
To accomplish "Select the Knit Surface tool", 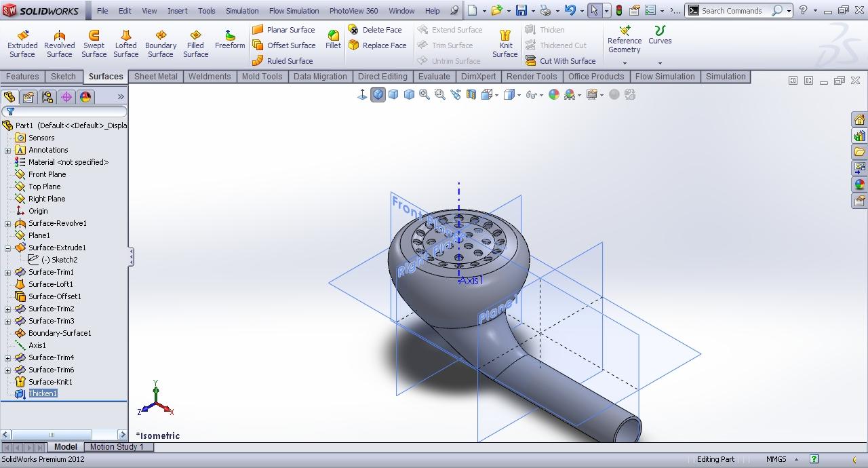I will [505, 43].
